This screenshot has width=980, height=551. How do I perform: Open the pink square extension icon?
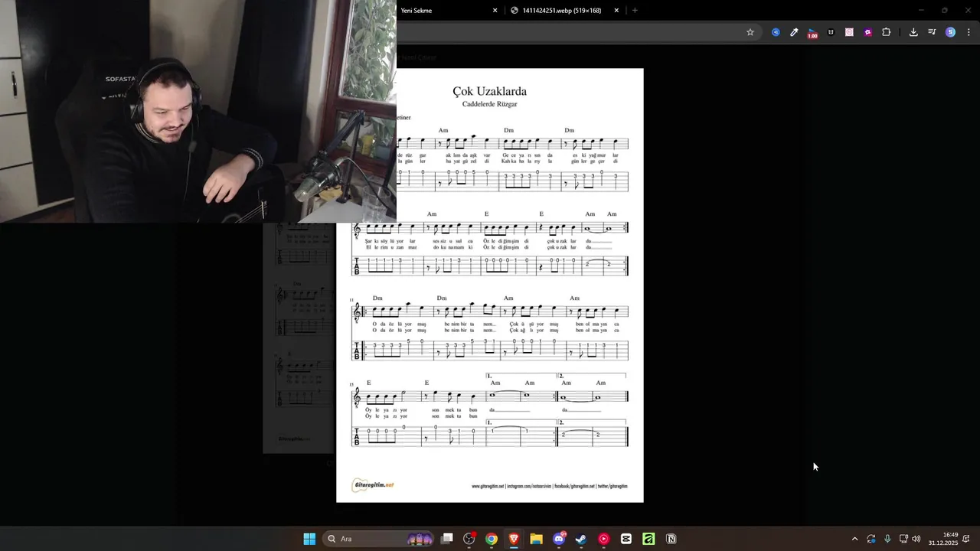click(849, 32)
